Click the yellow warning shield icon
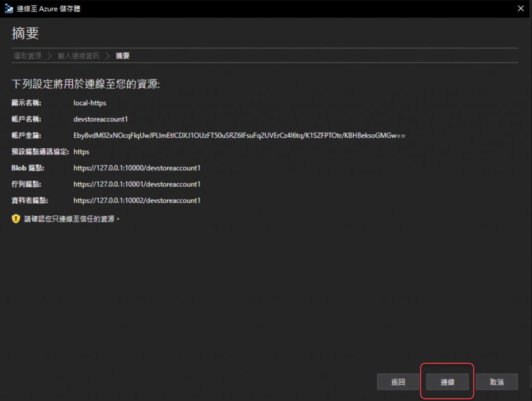The width and height of the screenshot is (532, 401). [16, 218]
